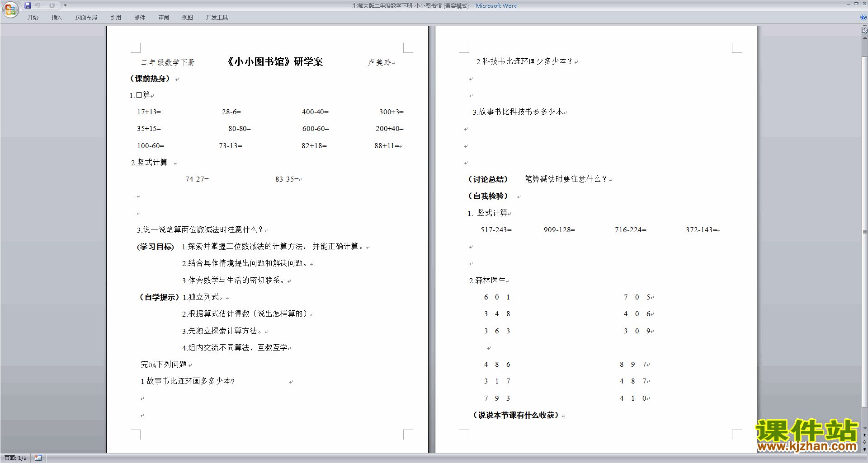Click the heading (说说本节课有什么收获)

(516, 415)
